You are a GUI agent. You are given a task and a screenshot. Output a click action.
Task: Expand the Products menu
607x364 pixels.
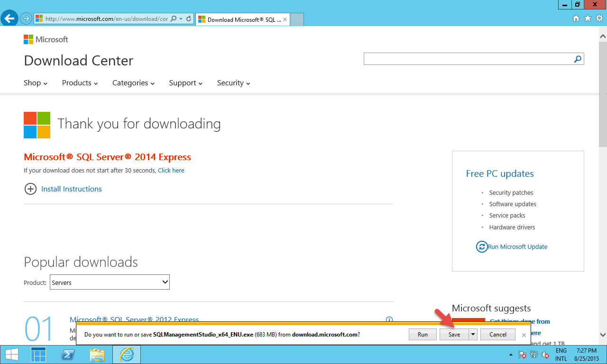pyautogui.click(x=80, y=83)
